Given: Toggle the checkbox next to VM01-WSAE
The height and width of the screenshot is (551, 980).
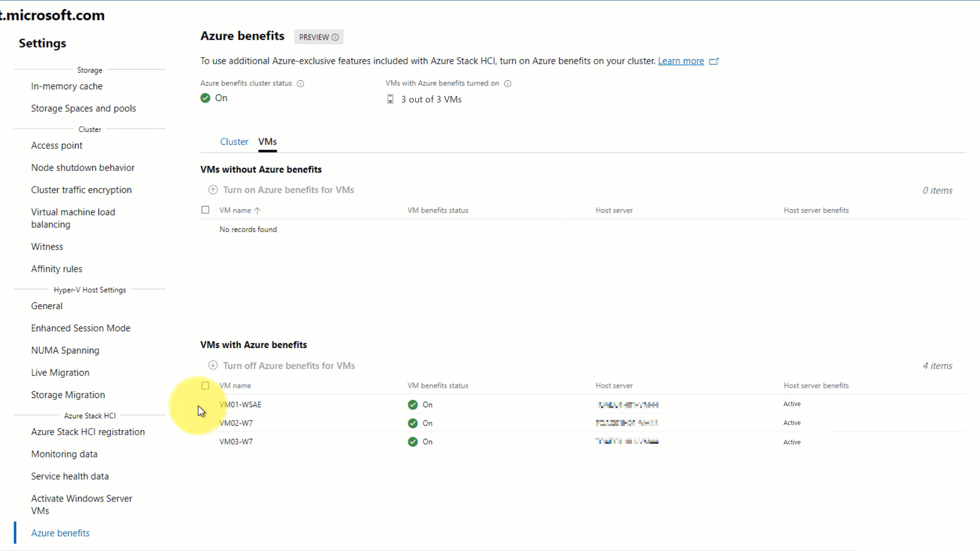Looking at the screenshot, I should [x=205, y=404].
